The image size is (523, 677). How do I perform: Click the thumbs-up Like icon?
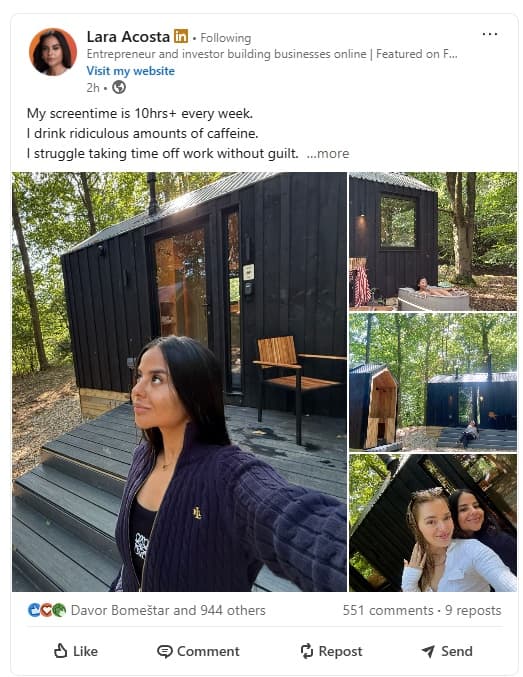60,651
